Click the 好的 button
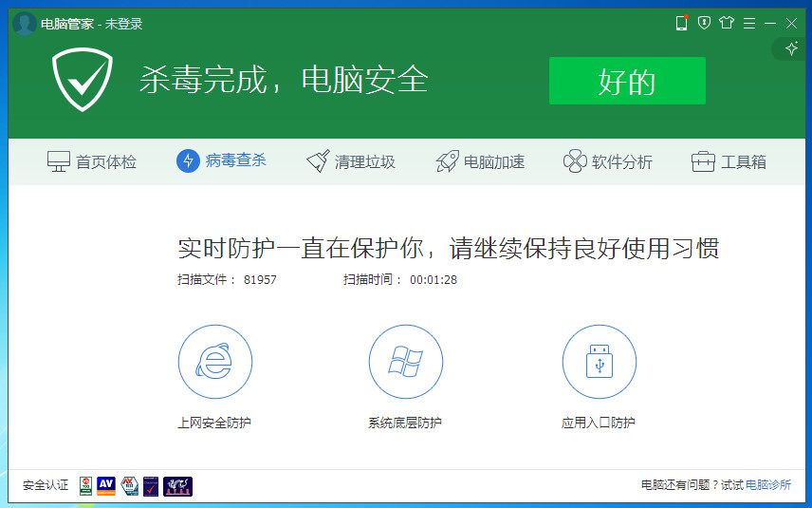The height and width of the screenshot is (508, 812). [x=627, y=81]
